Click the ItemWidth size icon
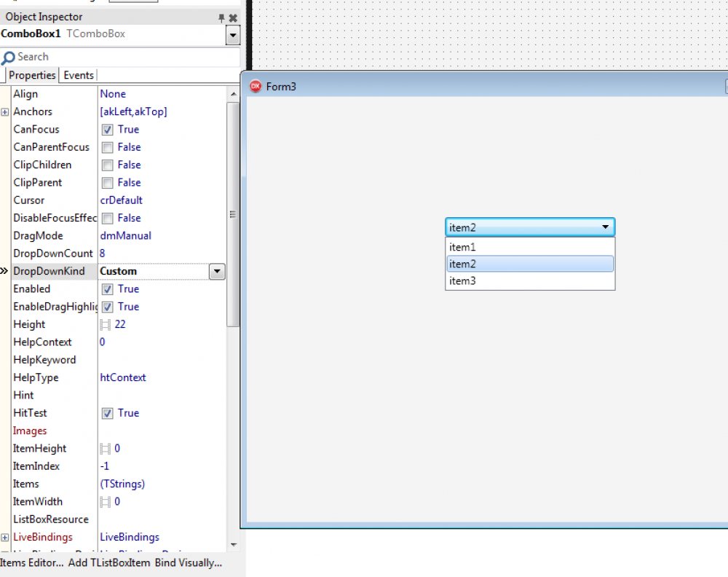 click(x=106, y=502)
